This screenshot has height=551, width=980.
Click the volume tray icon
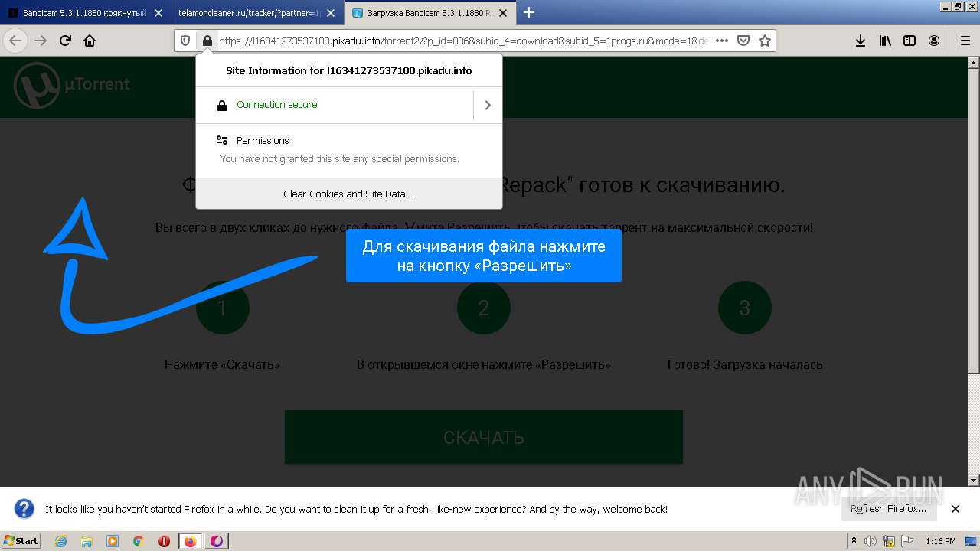point(871,541)
